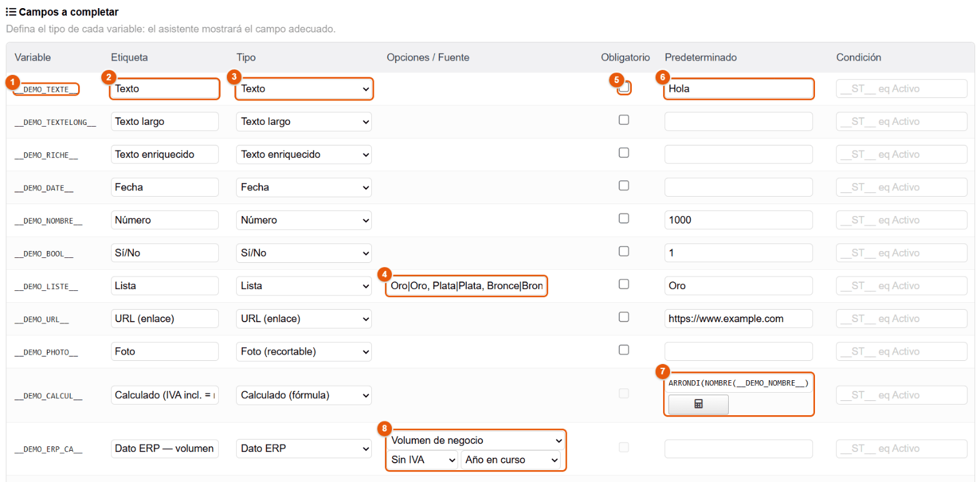Open the Año en curso dropdown
980x482 pixels.
pyautogui.click(x=511, y=460)
